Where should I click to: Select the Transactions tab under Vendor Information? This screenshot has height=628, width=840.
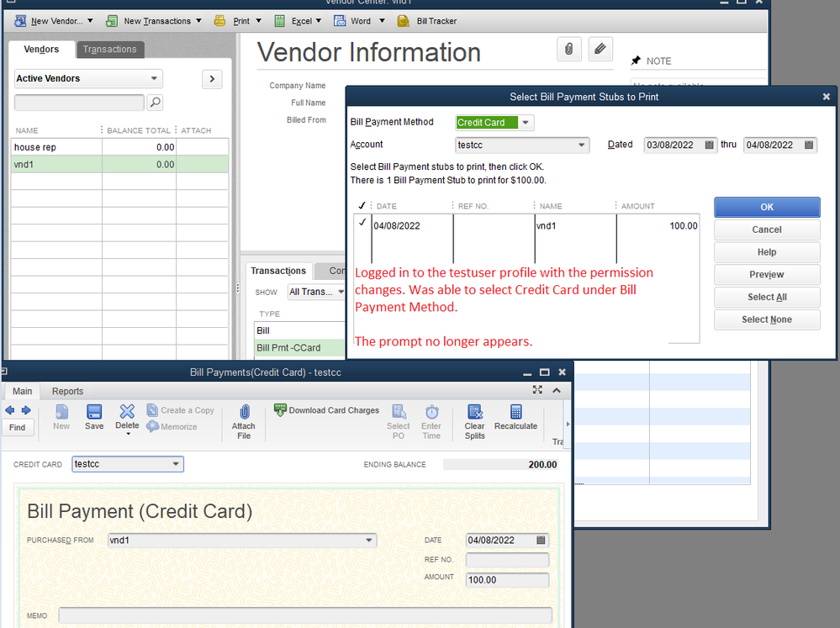tap(278, 271)
